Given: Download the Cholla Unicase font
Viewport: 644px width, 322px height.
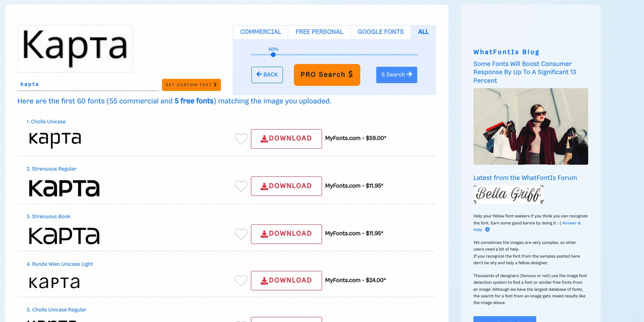Looking at the screenshot, I should point(286,139).
